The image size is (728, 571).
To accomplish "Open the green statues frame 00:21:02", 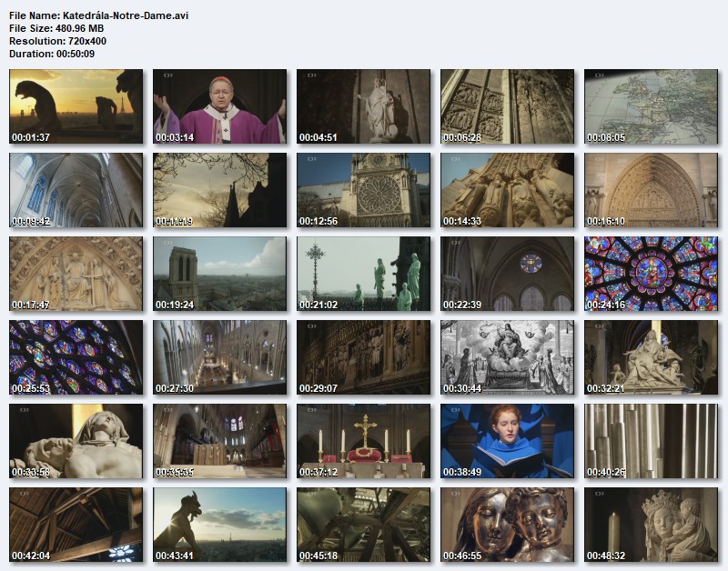I will pyautogui.click(x=363, y=274).
